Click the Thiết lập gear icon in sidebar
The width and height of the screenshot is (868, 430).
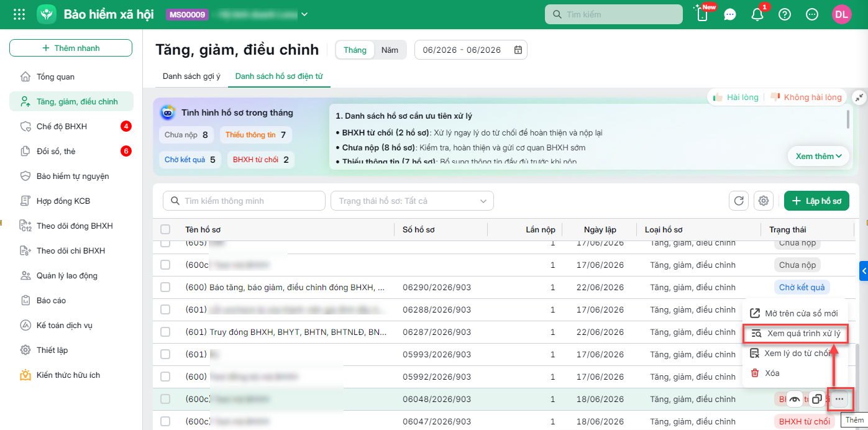click(x=25, y=350)
